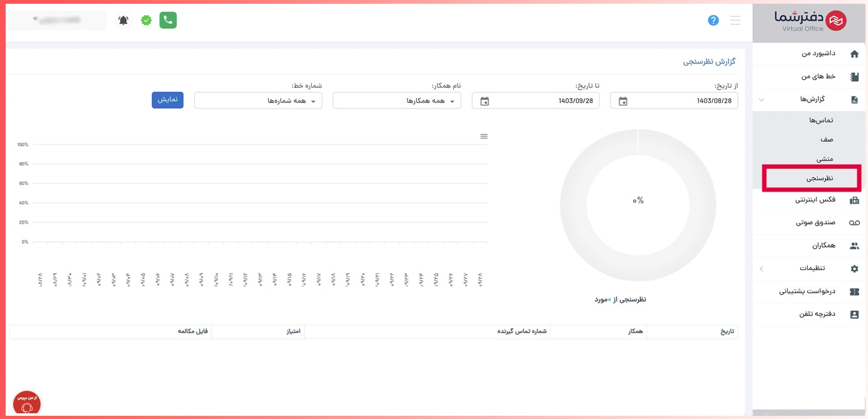Open the notifications bell icon
Screen dimensions: 868x419
coord(123,20)
